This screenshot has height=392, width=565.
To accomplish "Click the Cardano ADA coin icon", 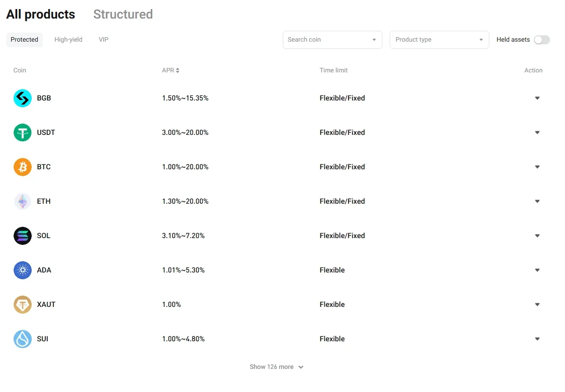I will point(23,270).
